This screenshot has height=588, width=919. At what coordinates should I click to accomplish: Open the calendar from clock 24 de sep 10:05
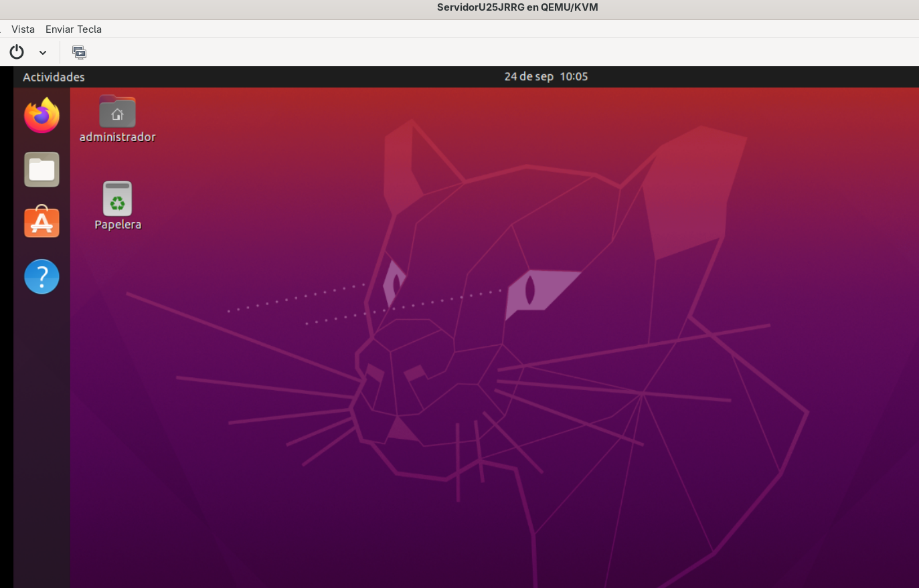(x=546, y=77)
